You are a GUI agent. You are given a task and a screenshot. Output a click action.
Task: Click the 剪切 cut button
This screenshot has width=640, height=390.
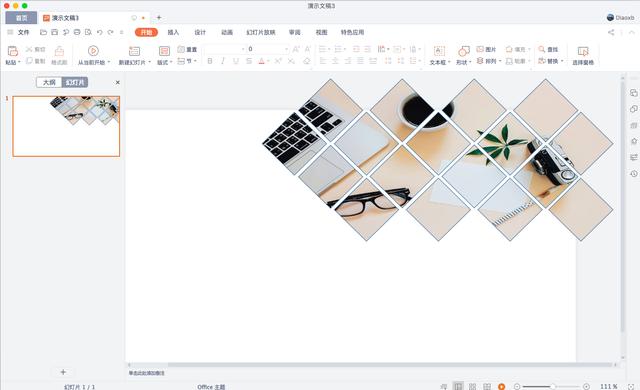[36, 49]
